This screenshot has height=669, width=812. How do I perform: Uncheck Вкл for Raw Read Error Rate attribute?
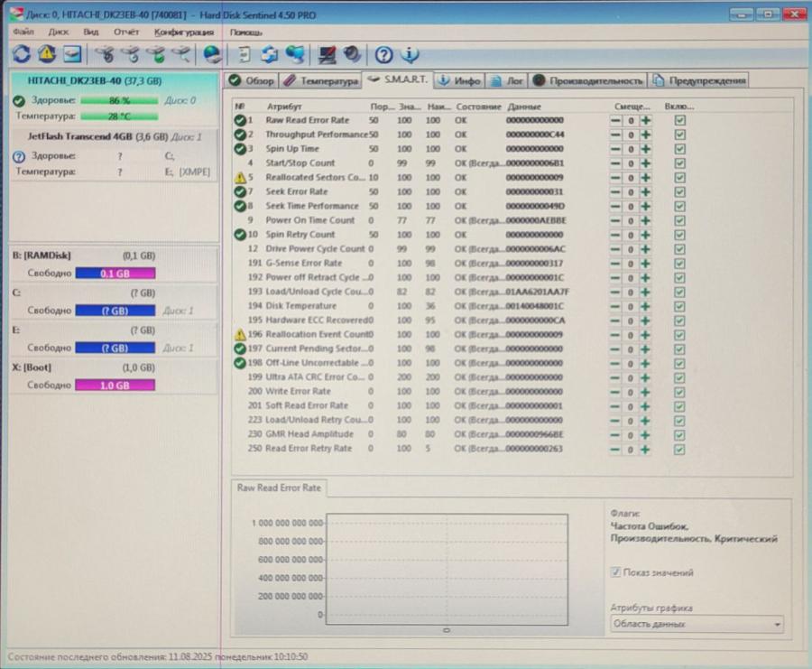click(x=681, y=119)
